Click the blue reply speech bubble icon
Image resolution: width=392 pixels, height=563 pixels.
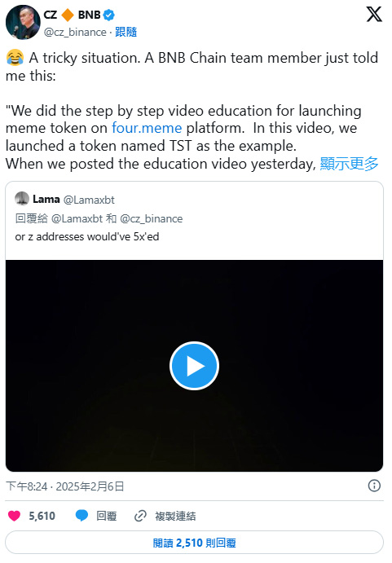[x=82, y=516]
